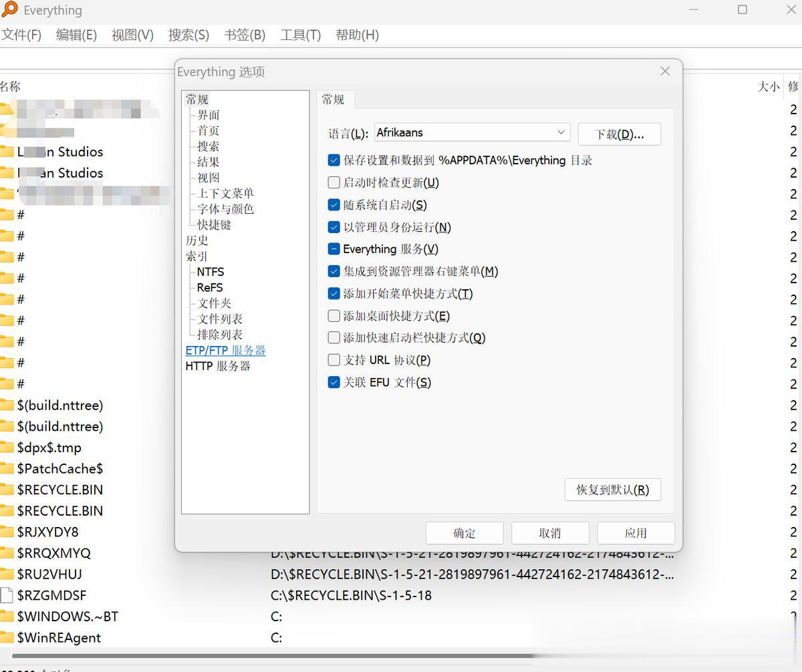This screenshot has width=802, height=672.
Task: Open the 编辑(E) menu
Action: (x=76, y=35)
